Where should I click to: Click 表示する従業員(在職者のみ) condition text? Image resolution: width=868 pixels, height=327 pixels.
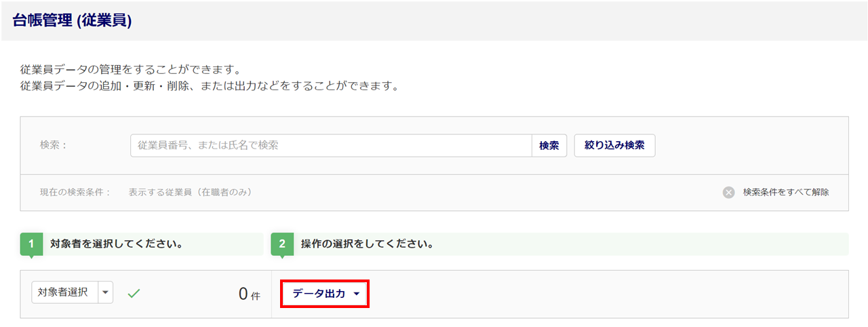(x=191, y=192)
